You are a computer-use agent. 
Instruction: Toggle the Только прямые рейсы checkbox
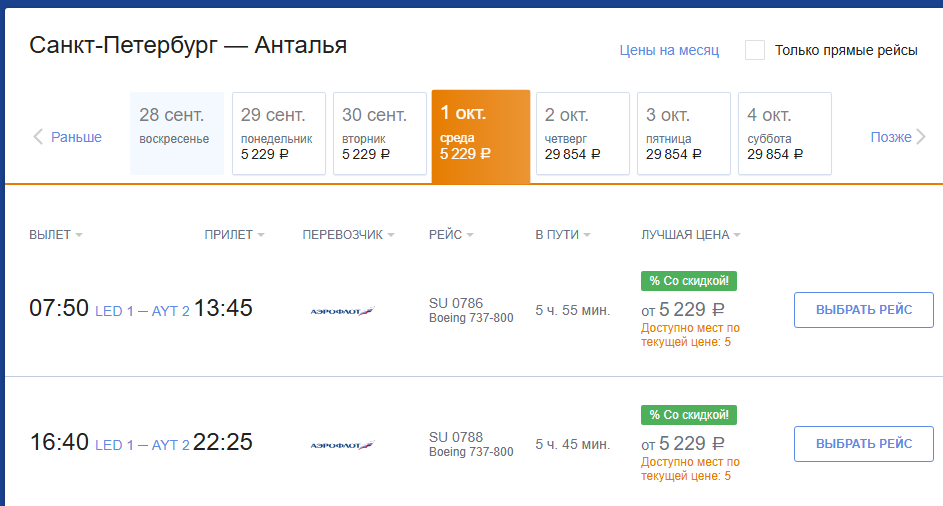click(x=755, y=50)
